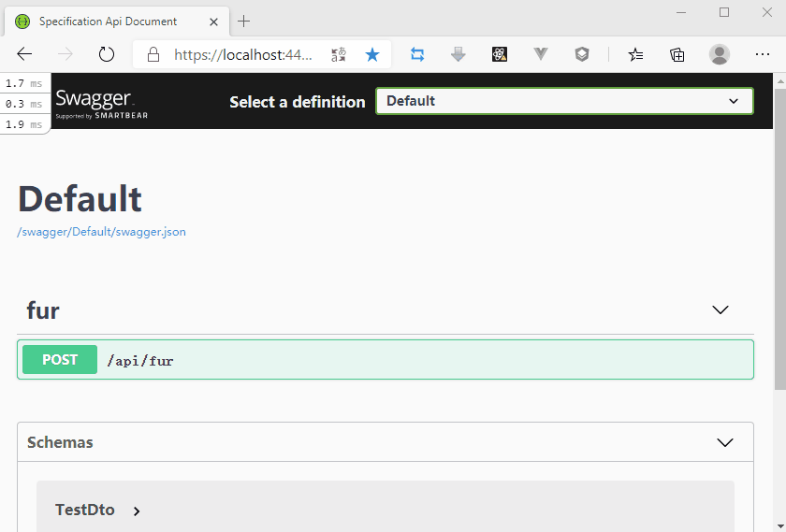Collapse the Schemas section
This screenshot has height=532, width=786.
pyautogui.click(x=724, y=442)
